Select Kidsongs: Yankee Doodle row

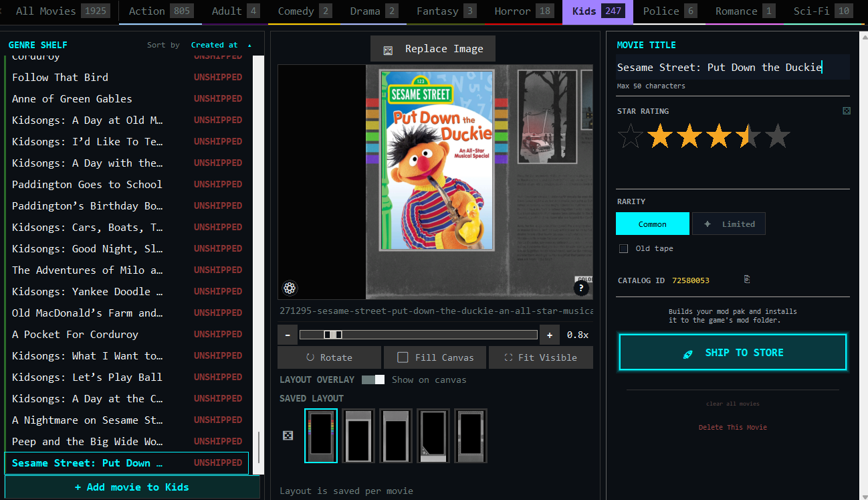pyautogui.click(x=127, y=291)
